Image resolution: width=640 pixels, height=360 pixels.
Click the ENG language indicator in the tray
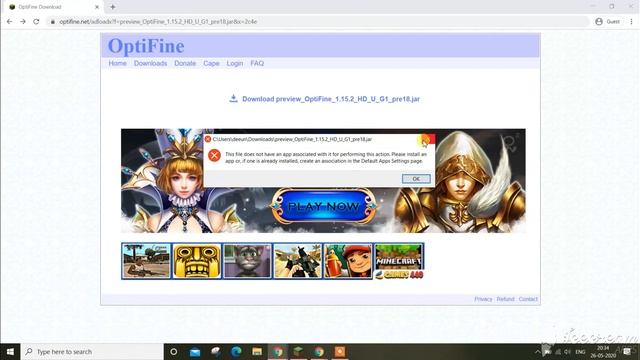pyautogui.click(x=580, y=352)
